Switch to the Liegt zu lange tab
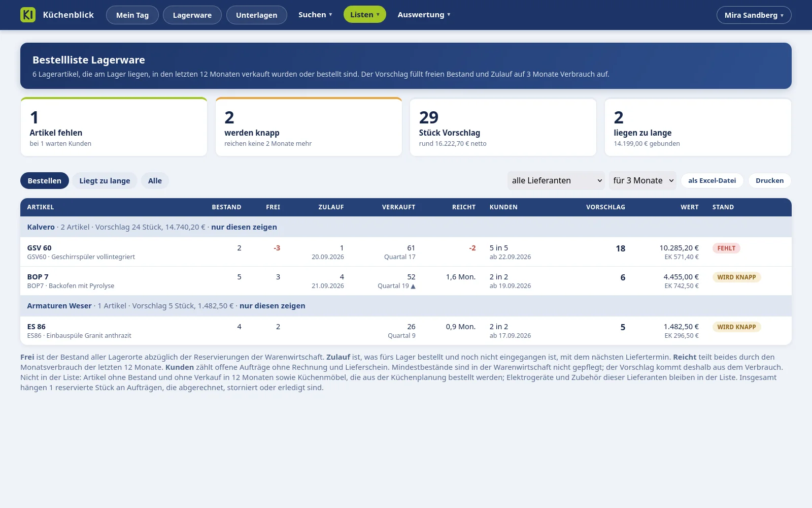The height and width of the screenshot is (508, 812). pos(105,181)
